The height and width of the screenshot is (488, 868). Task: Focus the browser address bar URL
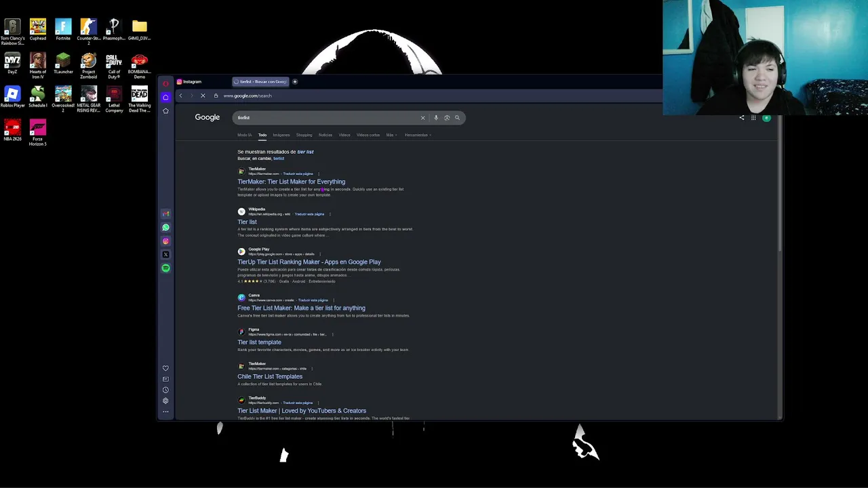click(x=248, y=96)
